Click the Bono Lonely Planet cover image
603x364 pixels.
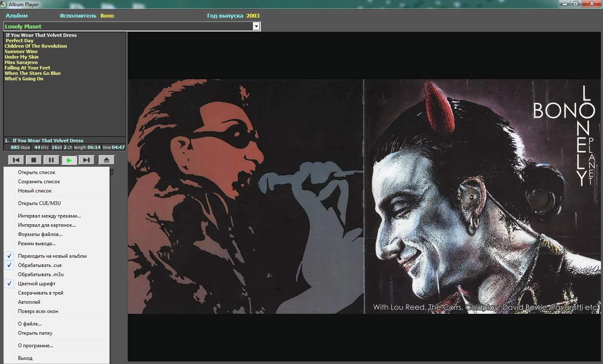click(364, 197)
